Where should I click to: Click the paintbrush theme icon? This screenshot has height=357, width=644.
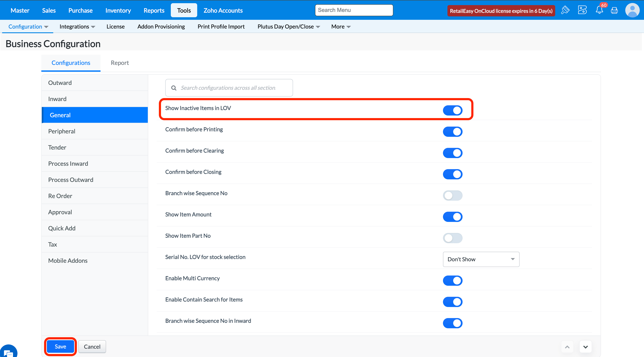tap(565, 10)
